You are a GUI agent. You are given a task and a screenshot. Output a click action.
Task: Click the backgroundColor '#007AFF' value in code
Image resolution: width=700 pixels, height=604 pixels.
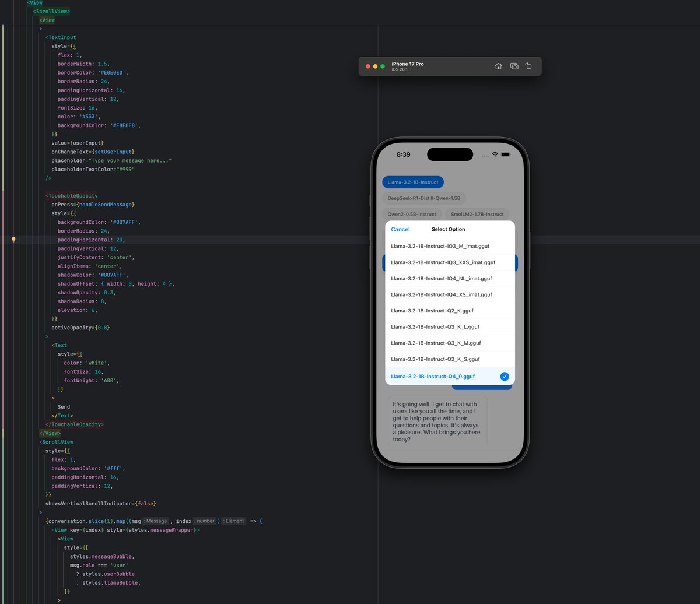(123, 222)
